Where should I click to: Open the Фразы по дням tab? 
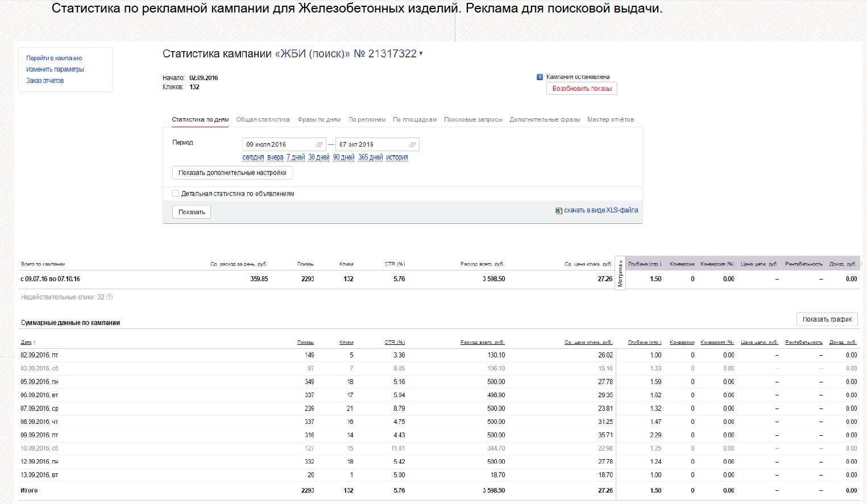tap(319, 120)
